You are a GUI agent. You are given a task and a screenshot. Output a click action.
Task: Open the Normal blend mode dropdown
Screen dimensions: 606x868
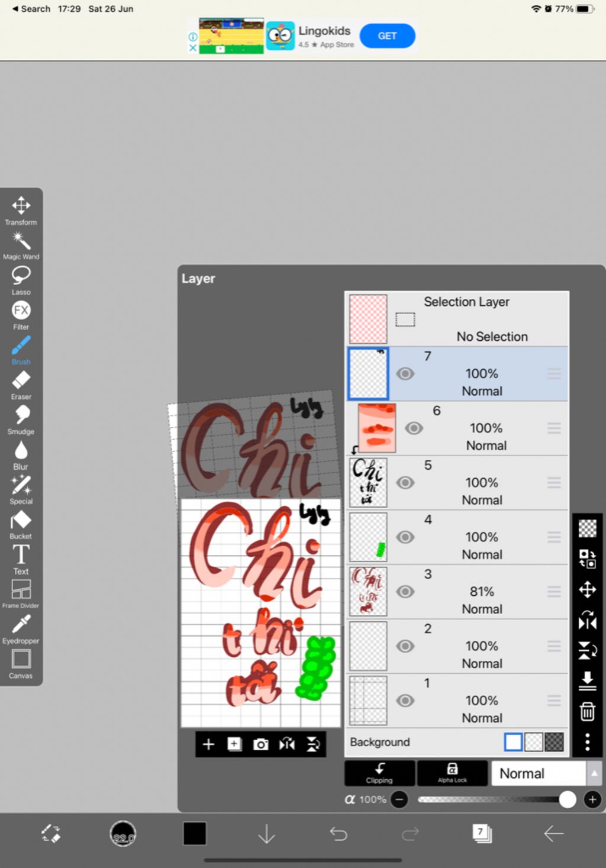coord(538,773)
